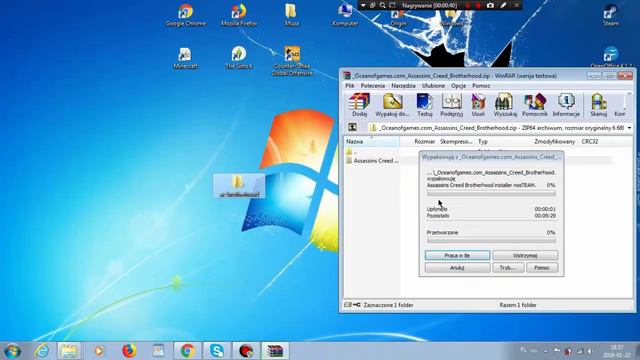
Task: Click the Minecraft desktop icon
Action: click(185, 58)
